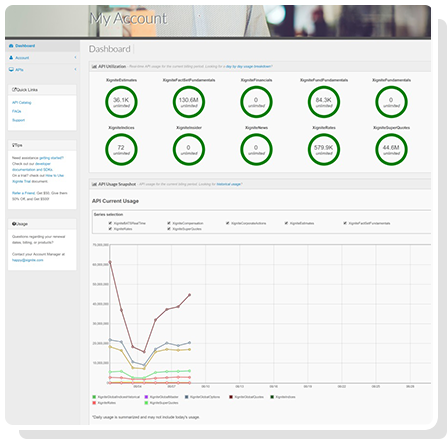Click the XigniteGlobalMaster purple legend swatch

click(146, 397)
